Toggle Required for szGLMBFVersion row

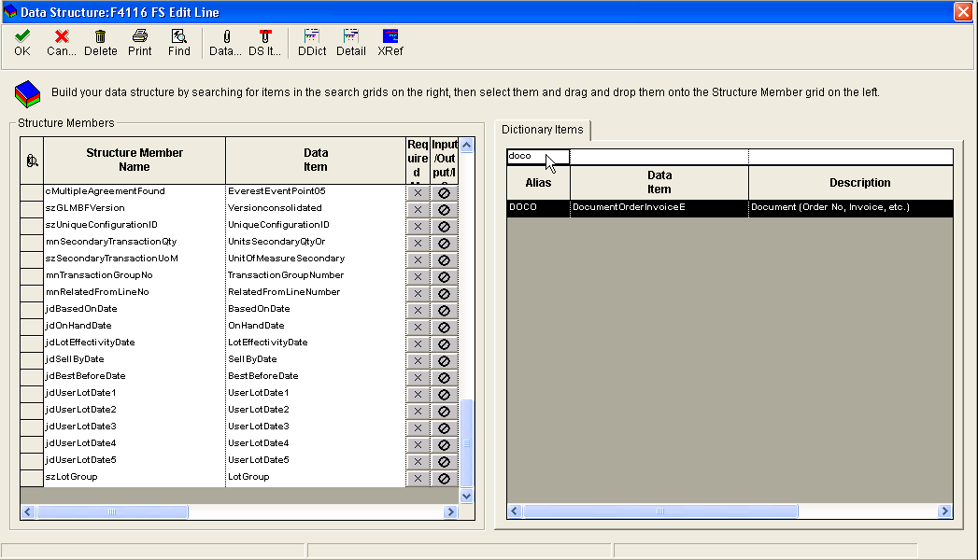point(418,210)
